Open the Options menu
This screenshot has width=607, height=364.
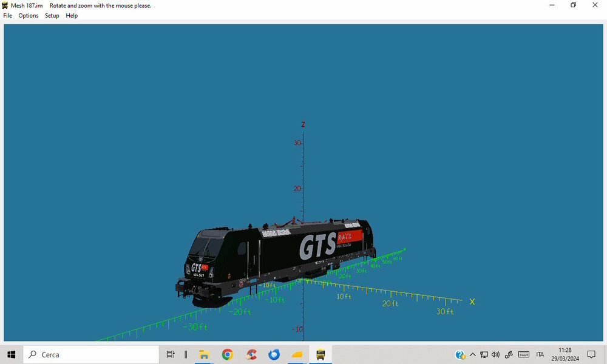click(29, 16)
